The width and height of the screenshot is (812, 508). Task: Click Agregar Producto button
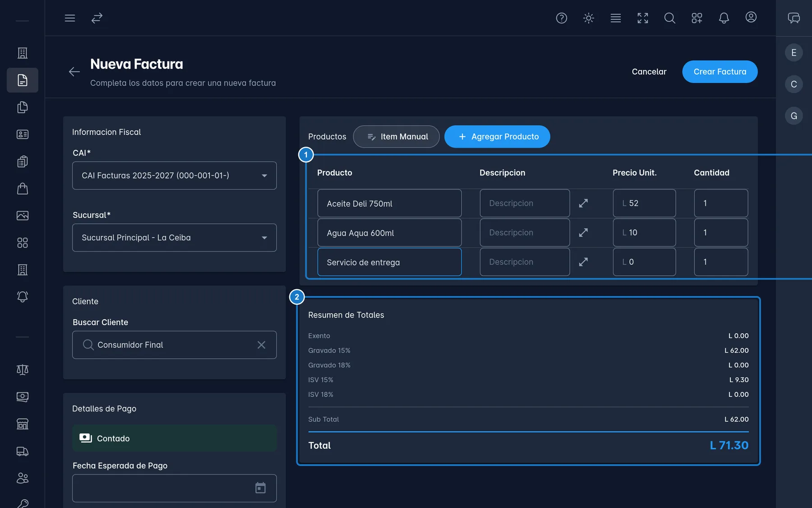point(497,136)
